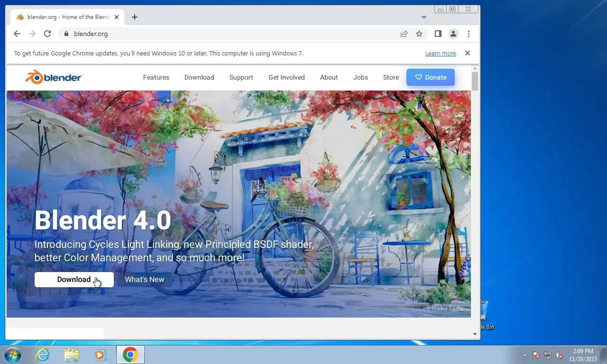Show hidden system tray icons

(x=524, y=355)
